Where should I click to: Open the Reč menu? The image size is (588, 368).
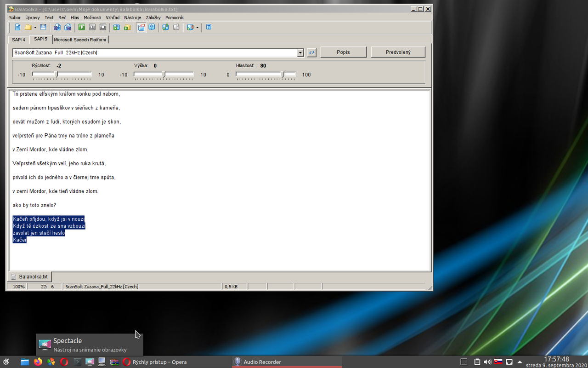pos(62,17)
